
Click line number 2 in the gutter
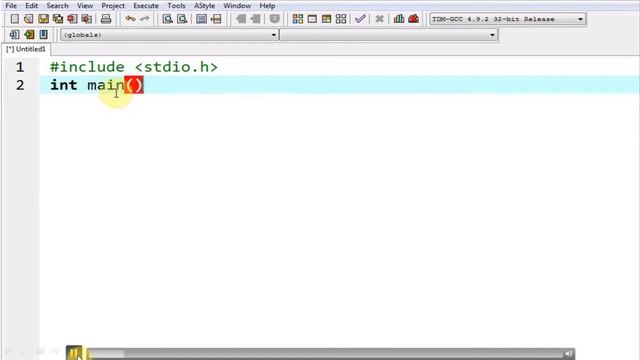tap(20, 85)
